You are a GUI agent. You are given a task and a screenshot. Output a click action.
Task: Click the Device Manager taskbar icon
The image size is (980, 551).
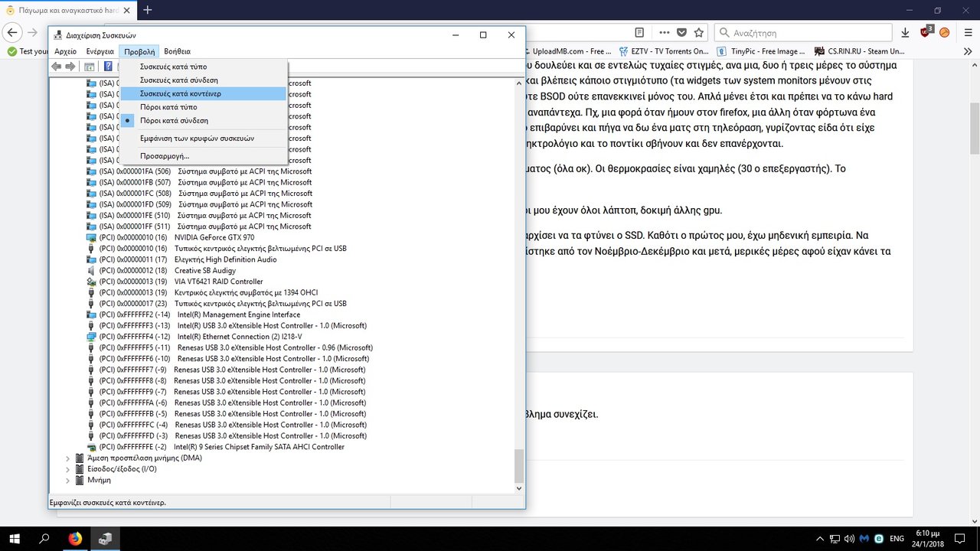point(106,539)
